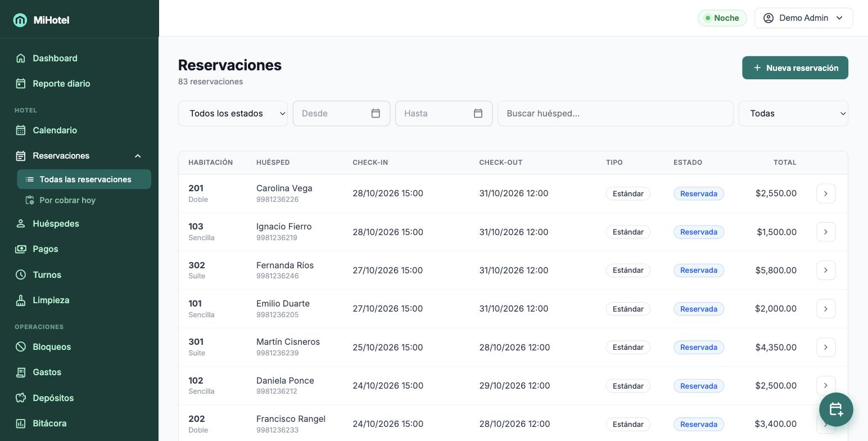
Task: Open details for Fernanda Ríos's reservation
Action: [x=826, y=270]
